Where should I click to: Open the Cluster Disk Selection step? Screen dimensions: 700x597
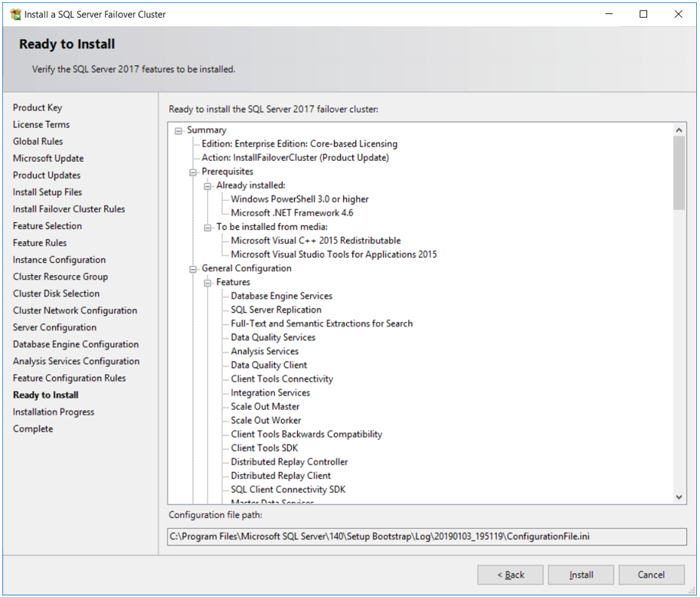point(56,294)
